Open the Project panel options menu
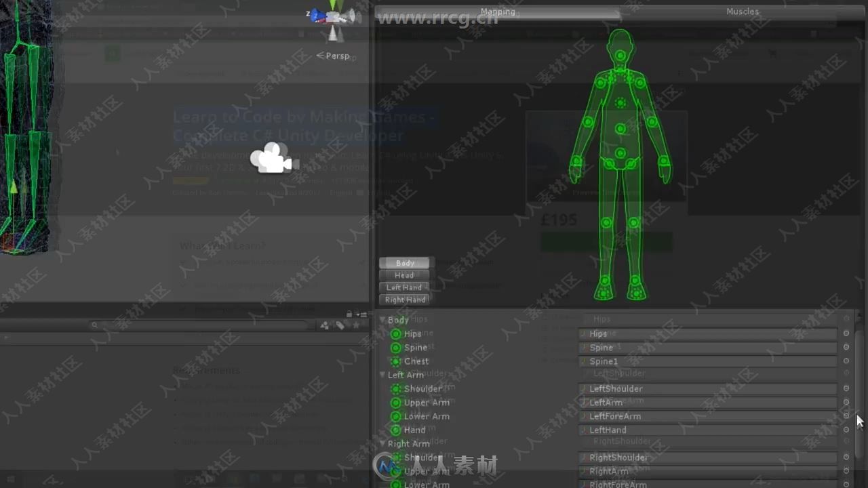868x488 pixels. (361, 313)
